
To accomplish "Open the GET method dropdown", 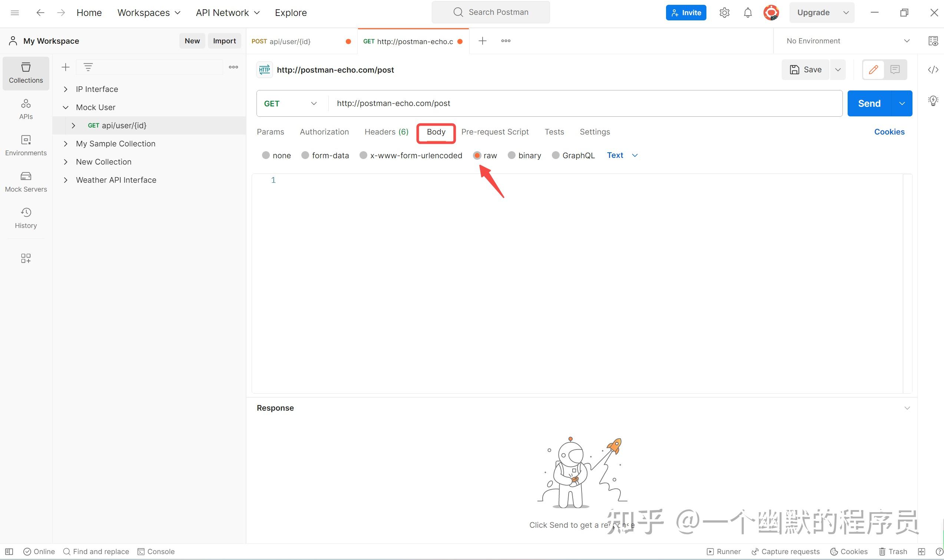I will [290, 103].
